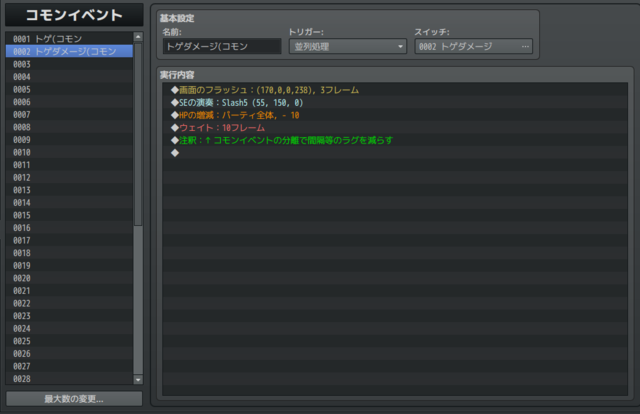Select empty common event 0011

69,165
